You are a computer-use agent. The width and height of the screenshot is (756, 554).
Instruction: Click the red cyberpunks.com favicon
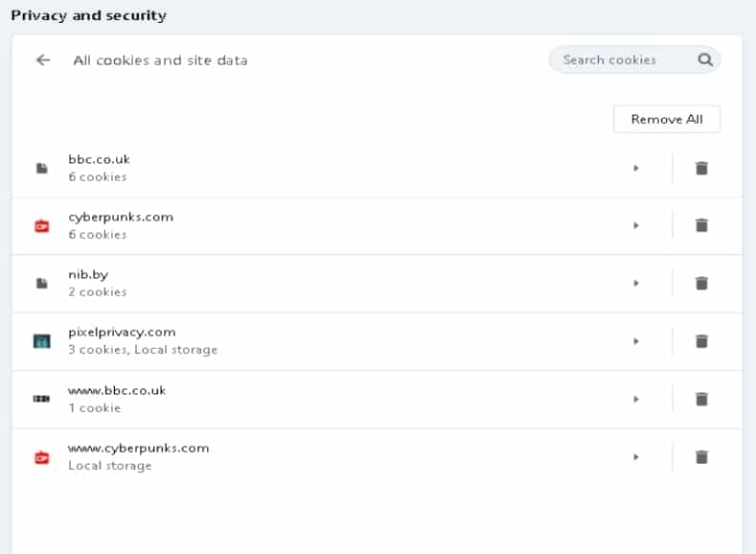tap(42, 225)
